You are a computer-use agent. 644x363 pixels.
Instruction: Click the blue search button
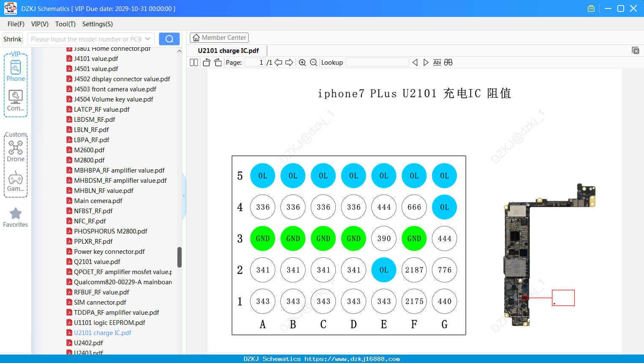tap(169, 39)
